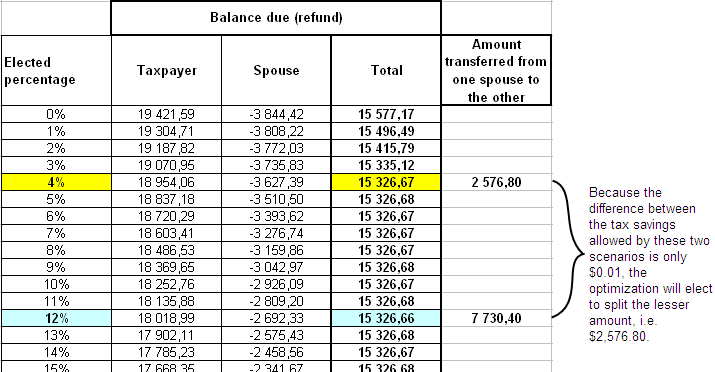715x372 pixels.
Task: Select the curly brace connecting both scenarios
Action: (x=568, y=249)
